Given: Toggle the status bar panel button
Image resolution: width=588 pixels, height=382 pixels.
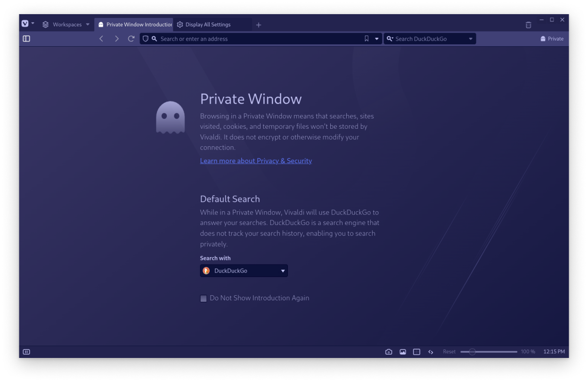Looking at the screenshot, I should coord(26,352).
